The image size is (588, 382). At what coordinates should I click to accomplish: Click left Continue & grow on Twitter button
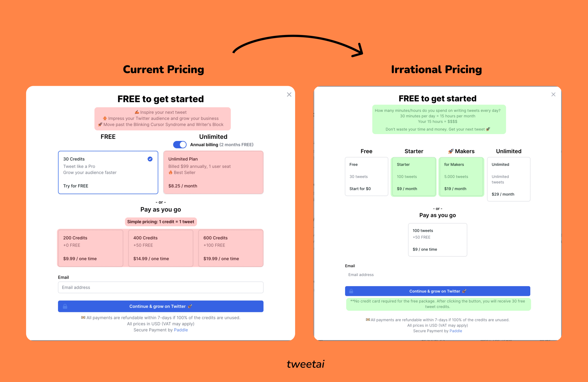coord(160,306)
